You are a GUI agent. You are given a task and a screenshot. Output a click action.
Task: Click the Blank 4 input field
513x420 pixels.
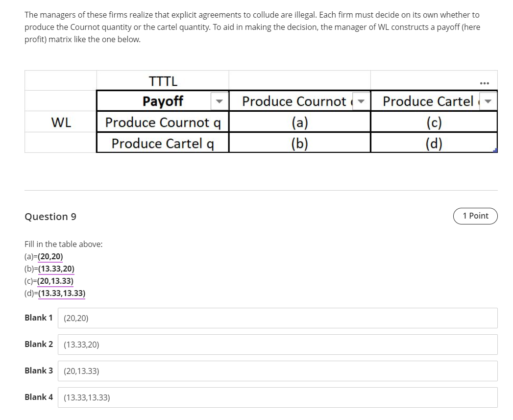point(277,397)
